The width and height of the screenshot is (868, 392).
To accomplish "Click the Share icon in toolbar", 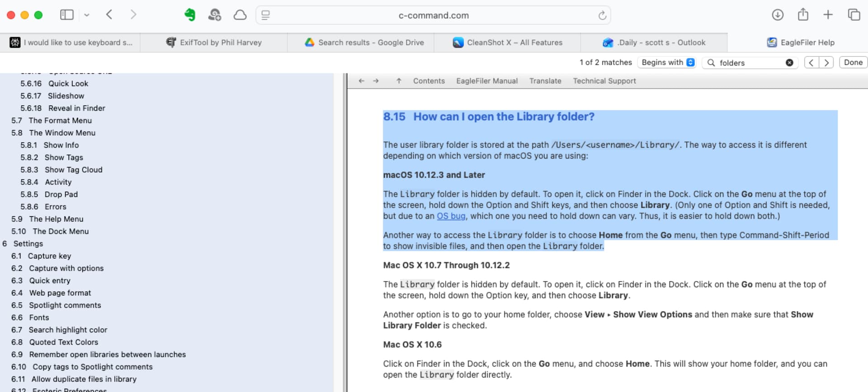I will (802, 15).
